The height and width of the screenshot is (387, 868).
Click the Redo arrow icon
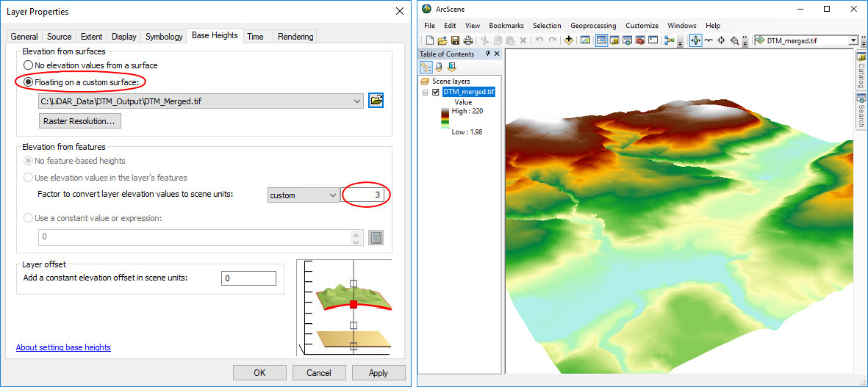click(x=552, y=40)
